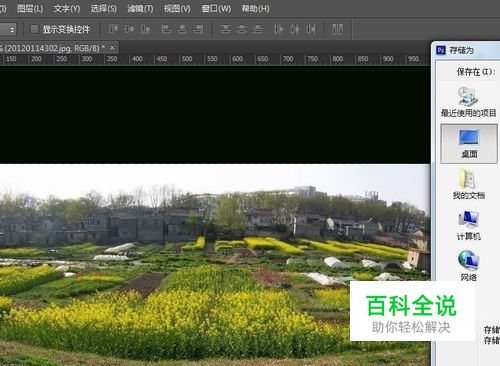Select 计算机 location in save dialog
The image size is (500, 366).
[x=469, y=225]
